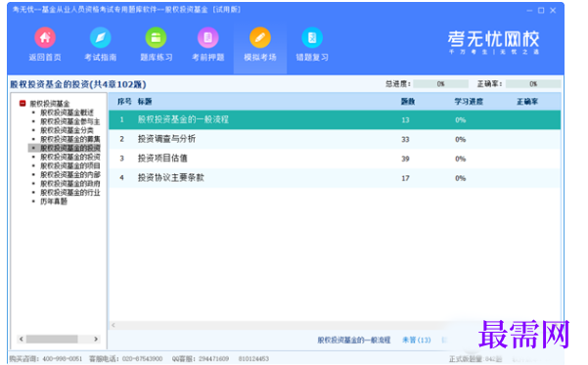Click the 序号 column header
The image size is (588, 365).
click(124, 102)
